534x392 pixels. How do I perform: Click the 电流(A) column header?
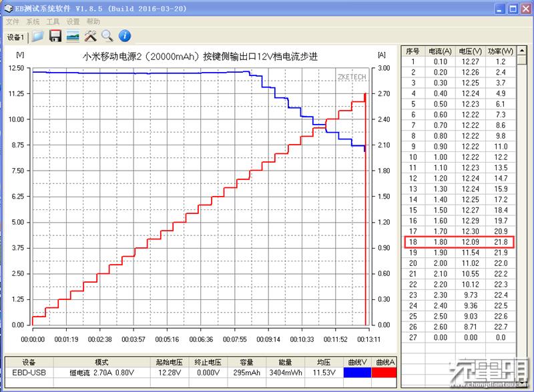[440, 51]
